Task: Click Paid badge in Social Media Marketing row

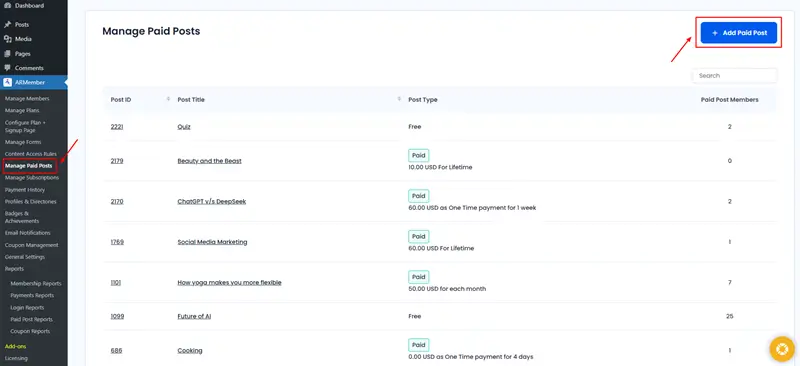Action: (x=418, y=236)
